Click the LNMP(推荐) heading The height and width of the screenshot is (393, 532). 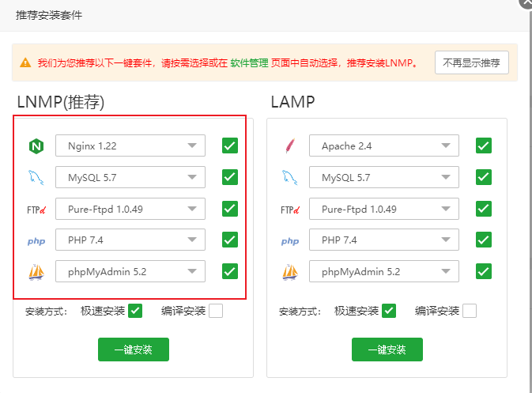61,102
